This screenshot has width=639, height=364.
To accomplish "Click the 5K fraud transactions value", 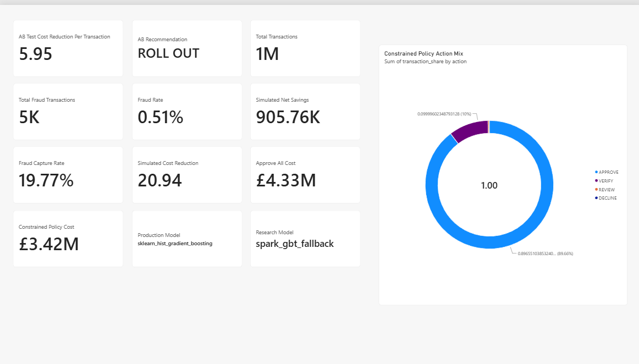I will (29, 118).
